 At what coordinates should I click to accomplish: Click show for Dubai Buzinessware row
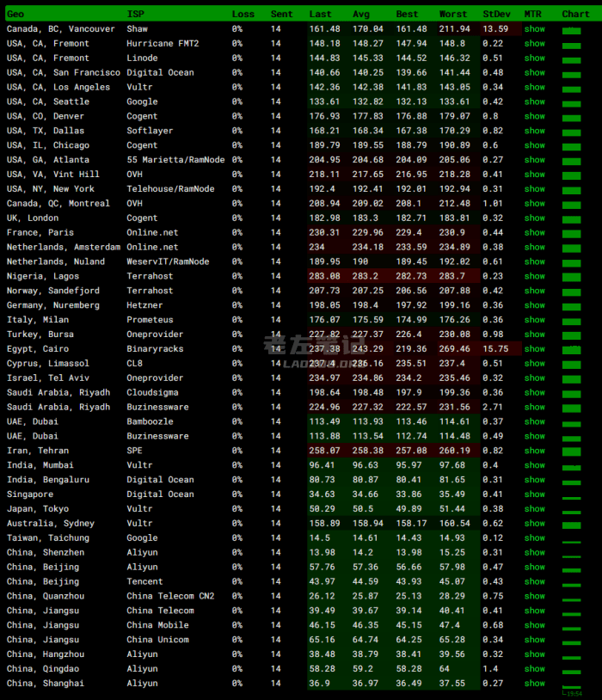(535, 436)
